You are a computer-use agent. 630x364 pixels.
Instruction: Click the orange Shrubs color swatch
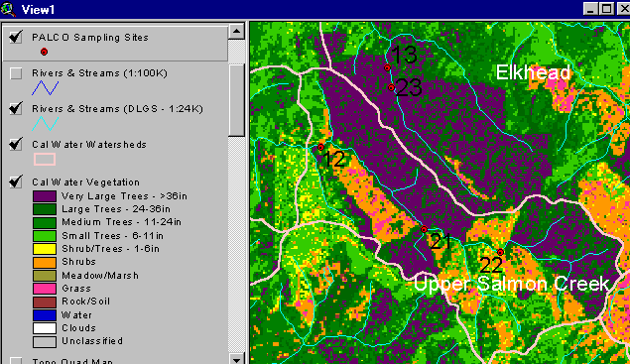pyautogui.click(x=45, y=262)
